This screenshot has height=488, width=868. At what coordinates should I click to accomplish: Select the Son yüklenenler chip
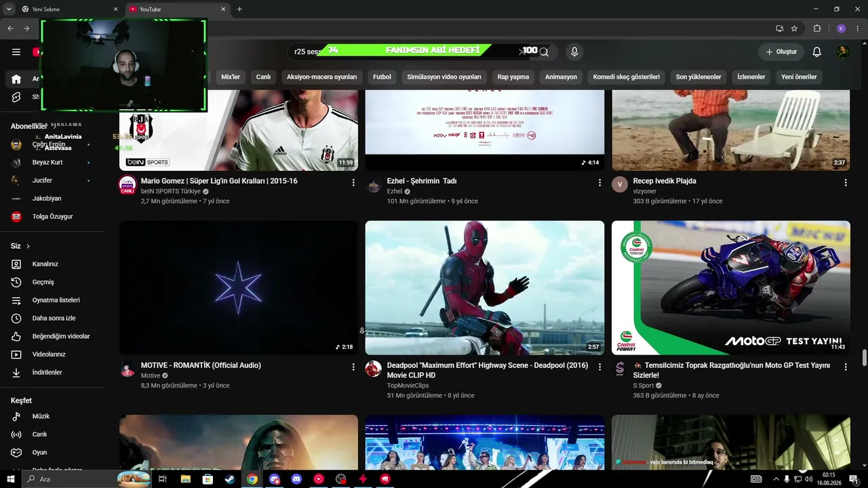(x=698, y=77)
